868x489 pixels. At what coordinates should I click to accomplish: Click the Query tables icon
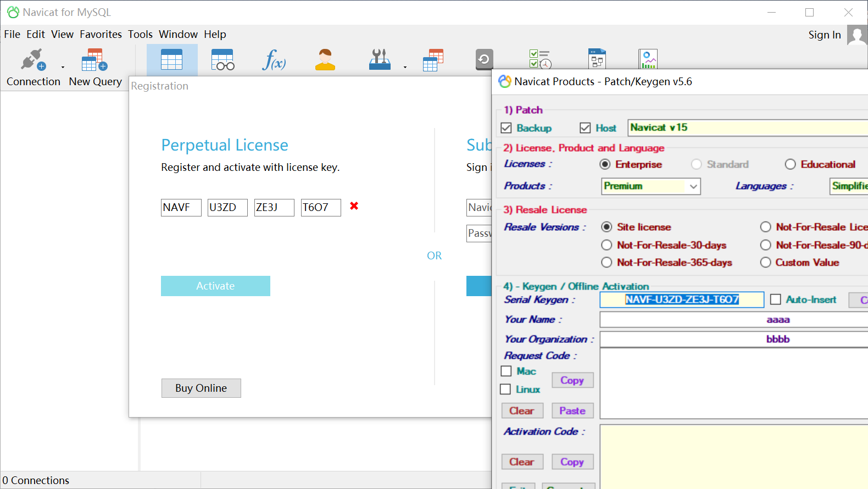[x=433, y=60]
